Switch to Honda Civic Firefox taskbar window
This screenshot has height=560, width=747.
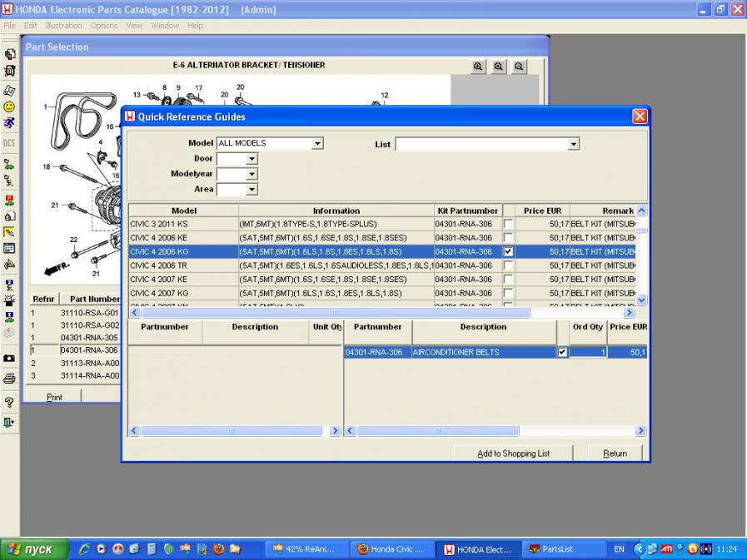[x=392, y=549]
